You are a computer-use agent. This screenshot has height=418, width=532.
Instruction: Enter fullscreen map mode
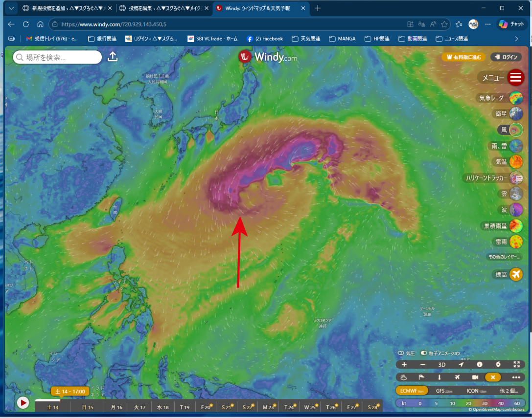click(516, 364)
